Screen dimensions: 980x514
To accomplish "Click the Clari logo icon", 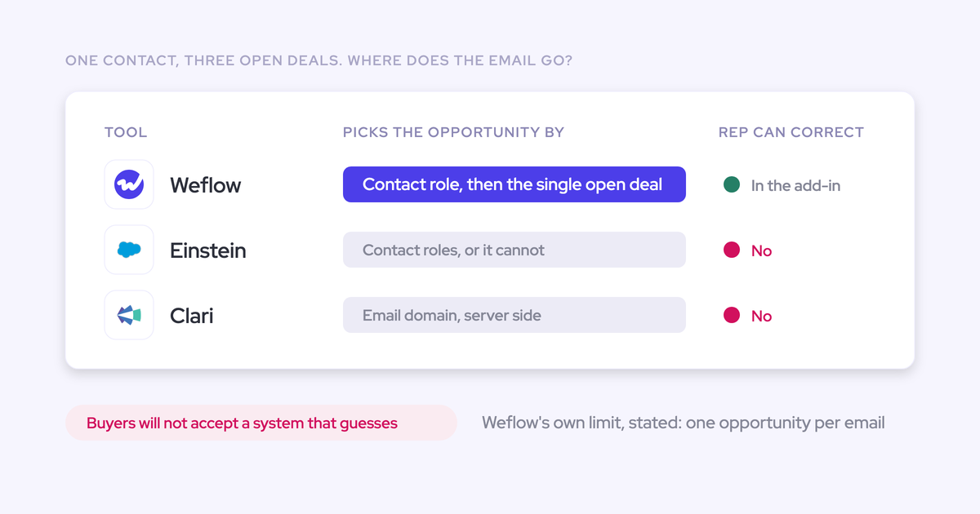I will [129, 315].
